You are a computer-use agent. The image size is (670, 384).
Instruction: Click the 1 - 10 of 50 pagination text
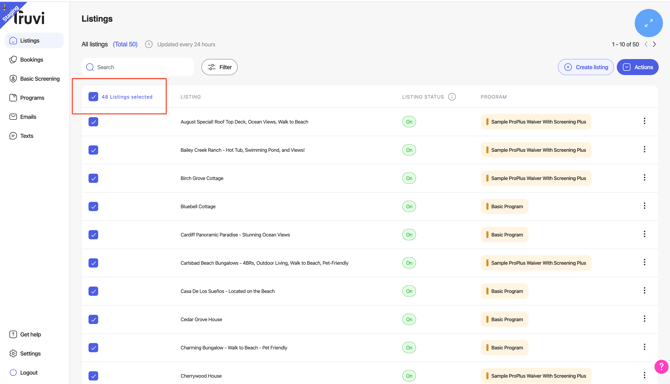(x=625, y=44)
